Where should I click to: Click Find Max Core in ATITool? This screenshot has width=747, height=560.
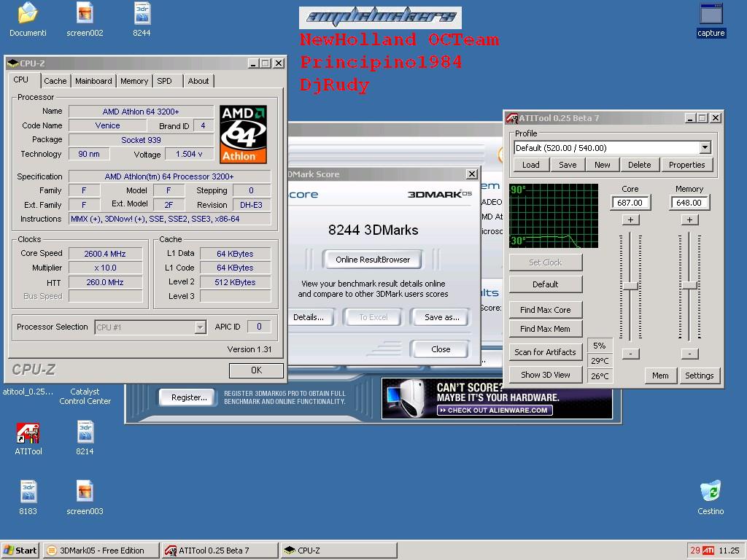coord(546,310)
